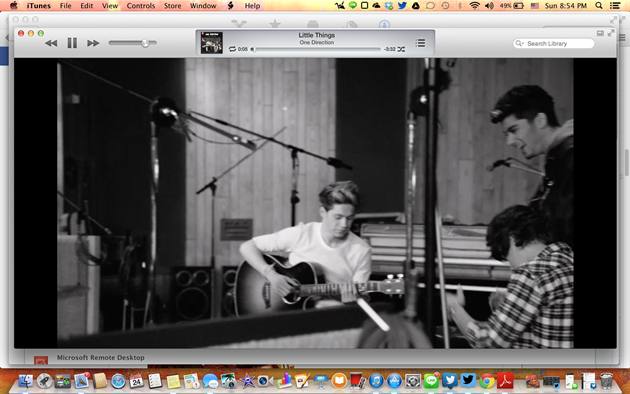Click the One Direction artist name
630x394 pixels.
[317, 42]
